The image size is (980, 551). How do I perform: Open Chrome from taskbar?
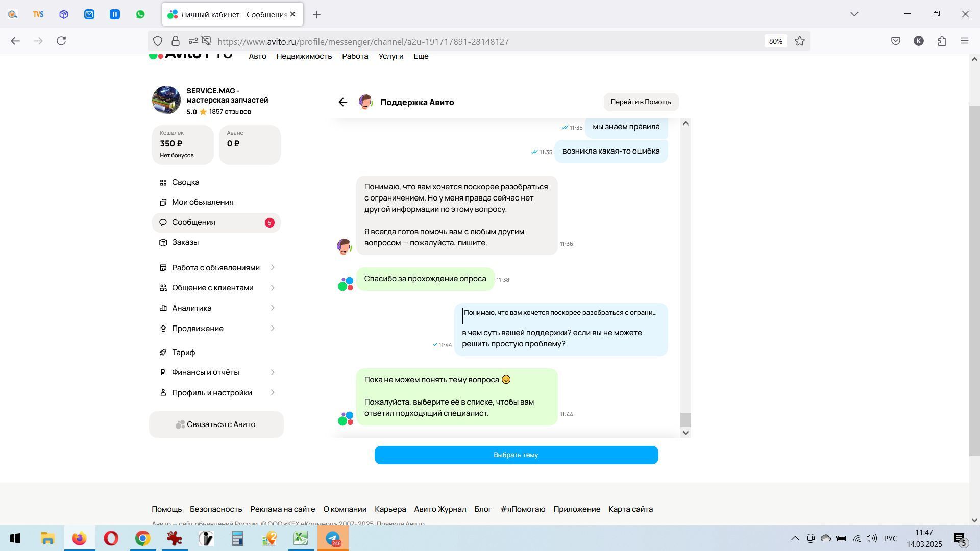pyautogui.click(x=142, y=539)
